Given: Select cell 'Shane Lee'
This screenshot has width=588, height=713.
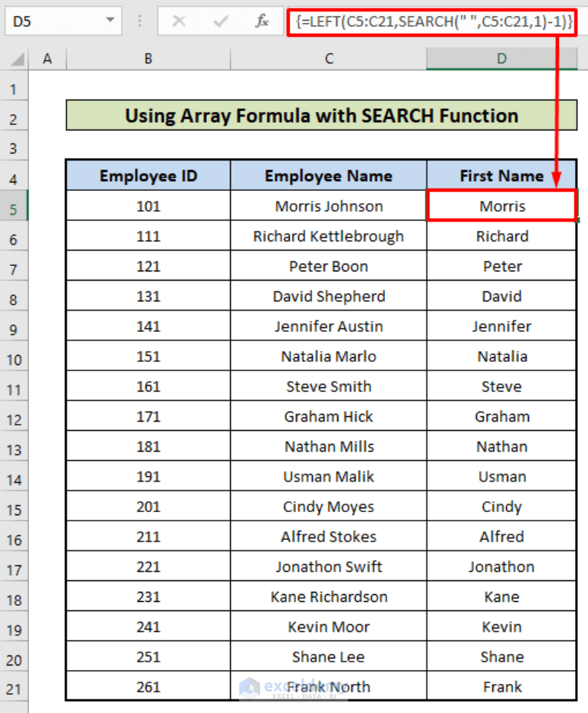Looking at the screenshot, I should (328, 656).
